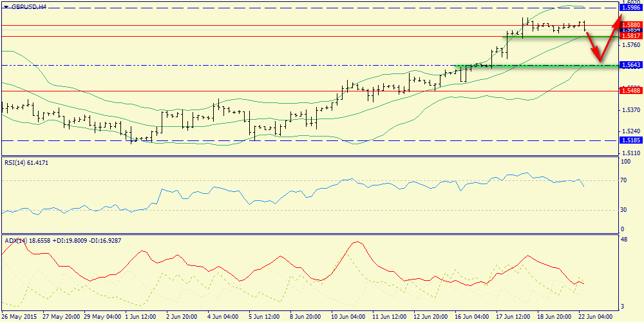Select the blue 1.5185 price level label
The height and width of the screenshot is (322, 644).
631,140
